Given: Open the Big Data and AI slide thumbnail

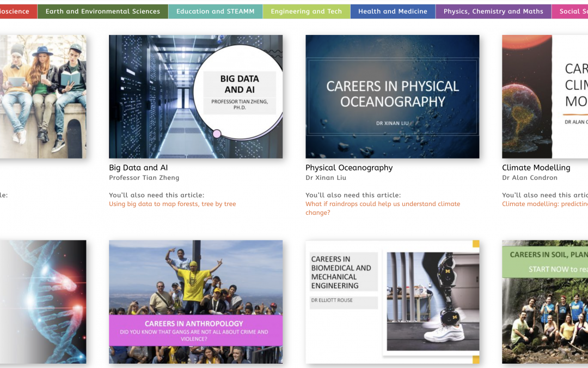Looking at the screenshot, I should pyautogui.click(x=195, y=96).
